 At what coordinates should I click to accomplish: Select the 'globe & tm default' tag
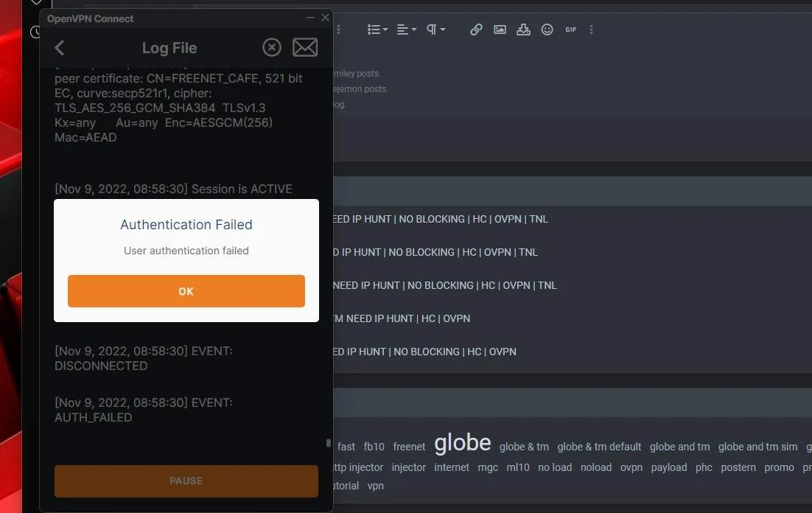pos(599,447)
